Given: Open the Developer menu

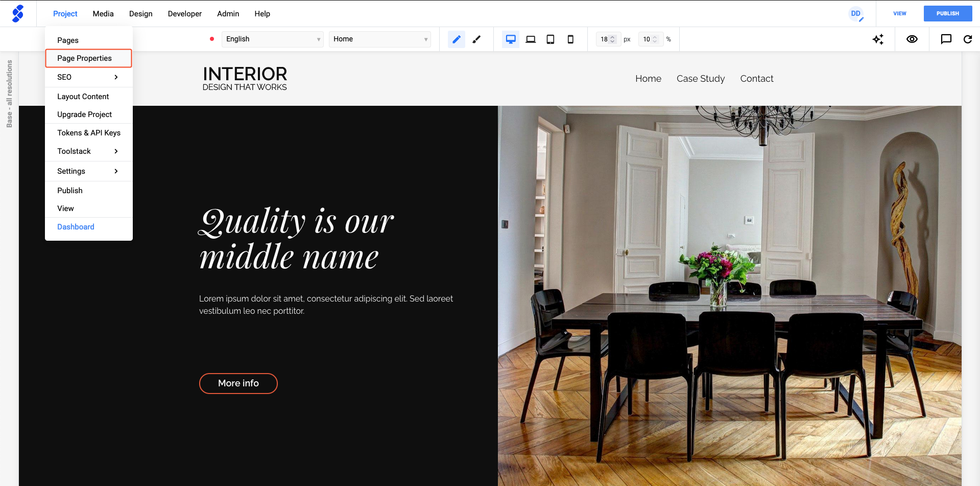Looking at the screenshot, I should 184,14.
